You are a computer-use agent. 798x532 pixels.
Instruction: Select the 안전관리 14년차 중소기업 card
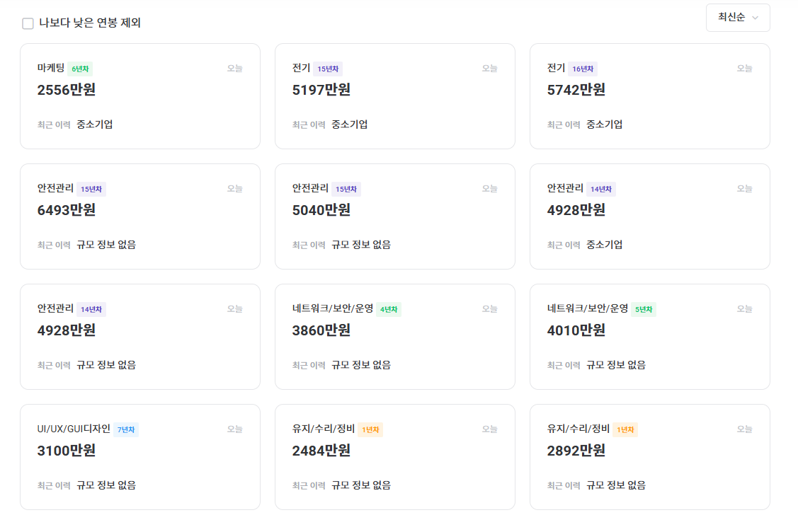pos(649,216)
